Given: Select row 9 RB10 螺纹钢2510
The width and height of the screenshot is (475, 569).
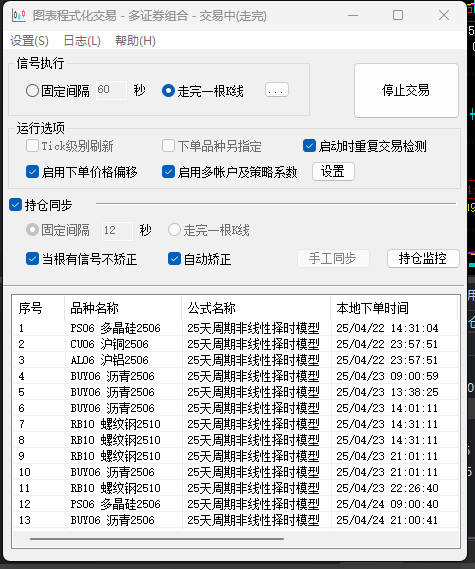Looking at the screenshot, I should point(235,456).
